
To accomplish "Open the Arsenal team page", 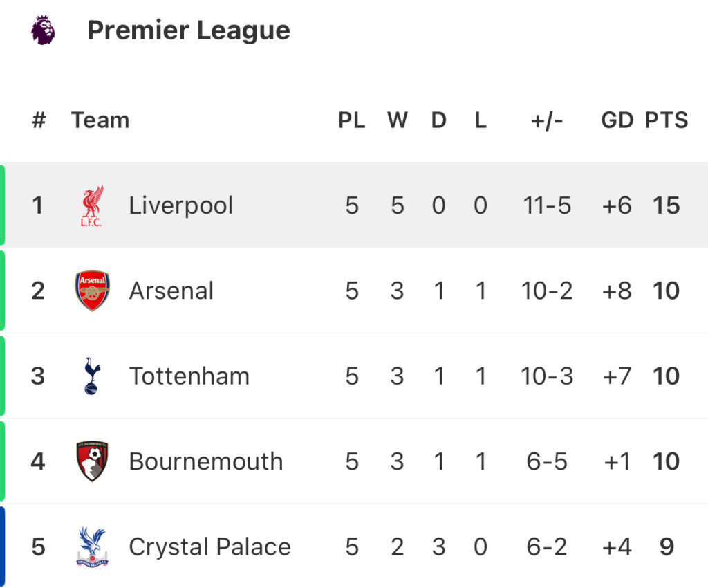I will pyautogui.click(x=171, y=291).
